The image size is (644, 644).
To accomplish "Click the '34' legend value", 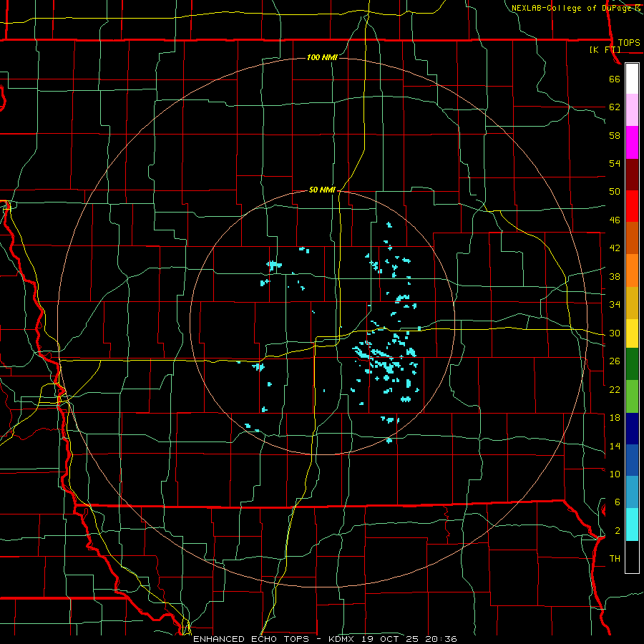I will (x=615, y=305).
